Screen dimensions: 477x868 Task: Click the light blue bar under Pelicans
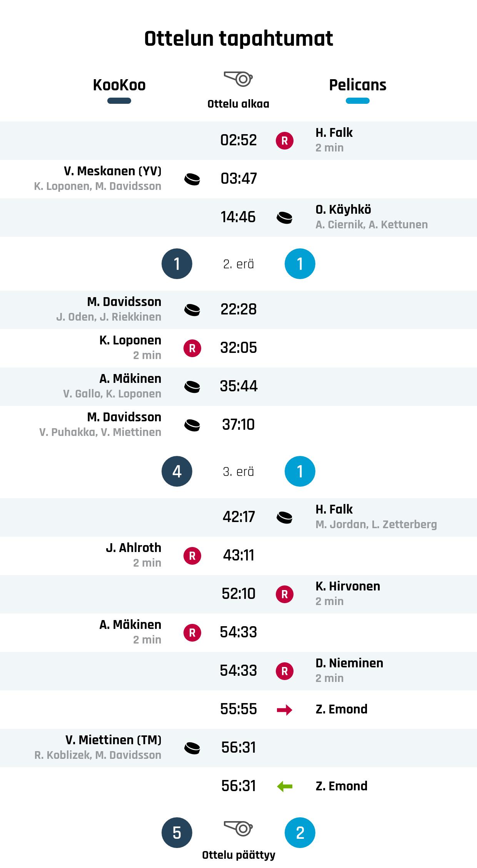(x=357, y=101)
